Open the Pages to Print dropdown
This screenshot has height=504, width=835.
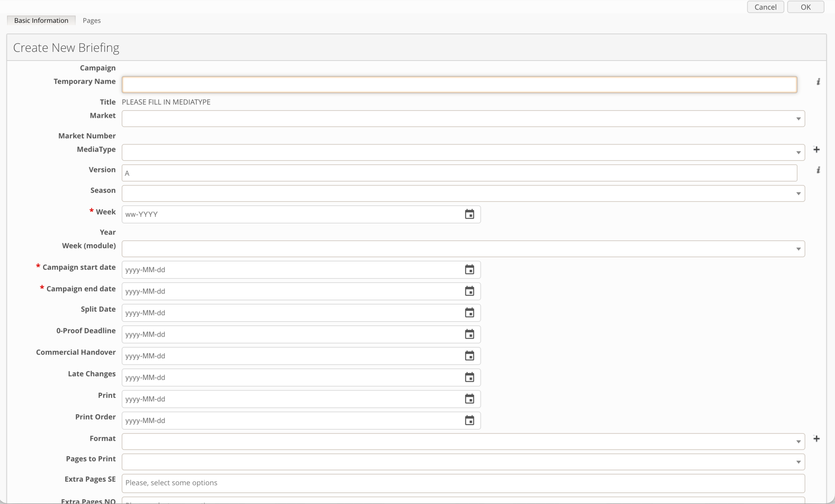463,462
